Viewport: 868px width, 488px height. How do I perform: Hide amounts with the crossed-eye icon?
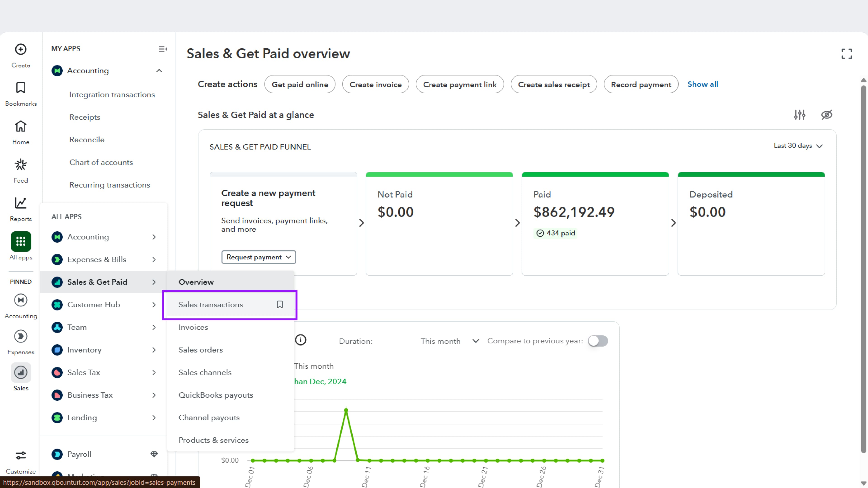click(827, 115)
